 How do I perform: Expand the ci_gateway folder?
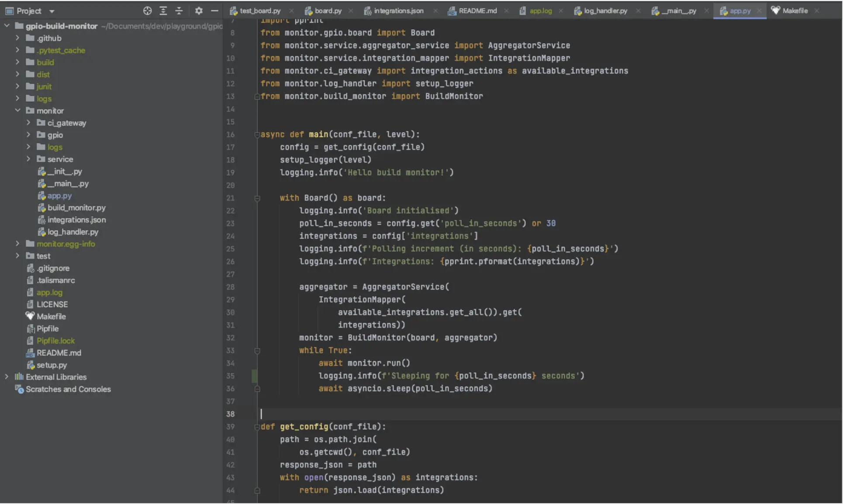click(x=28, y=123)
